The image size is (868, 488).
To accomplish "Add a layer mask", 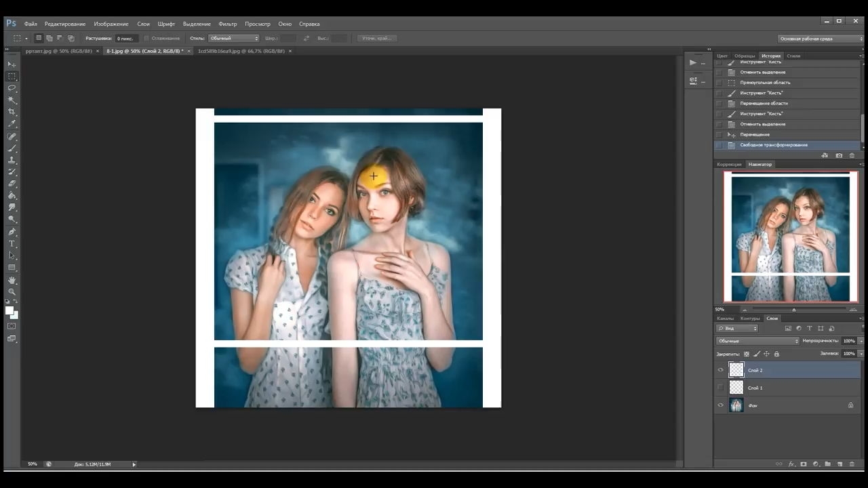I will tap(804, 464).
